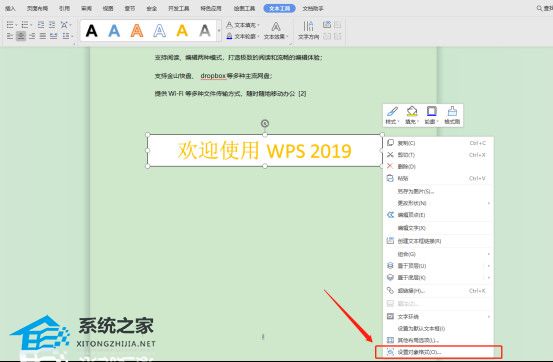The image size is (553, 362).
Task: Click the numbered list icon
Action: pos(26,25)
